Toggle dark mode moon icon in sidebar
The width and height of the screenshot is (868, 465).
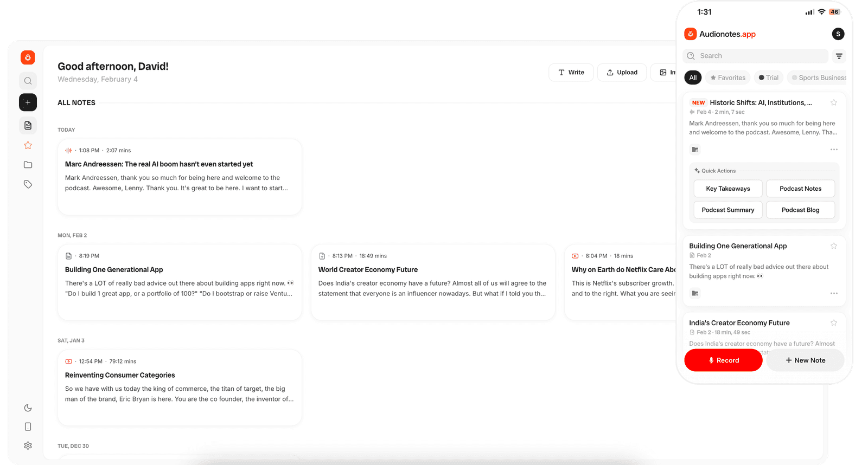(28, 408)
